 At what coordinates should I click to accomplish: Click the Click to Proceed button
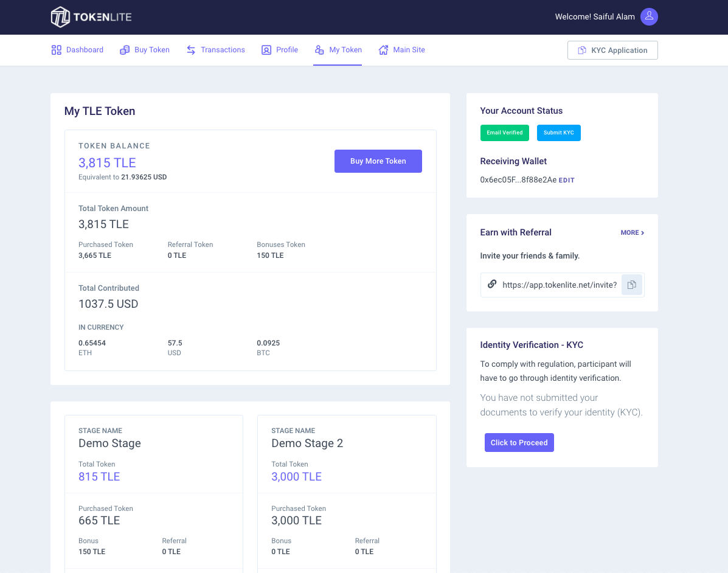[x=519, y=442]
